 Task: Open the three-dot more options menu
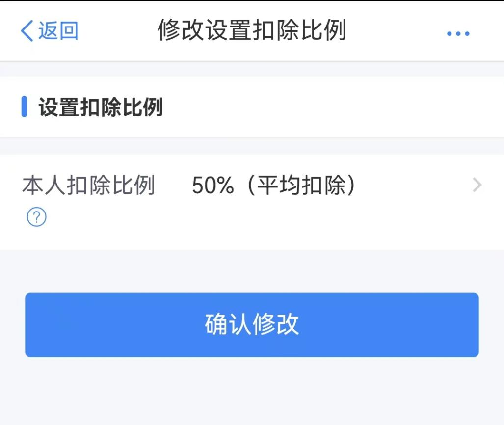(458, 34)
